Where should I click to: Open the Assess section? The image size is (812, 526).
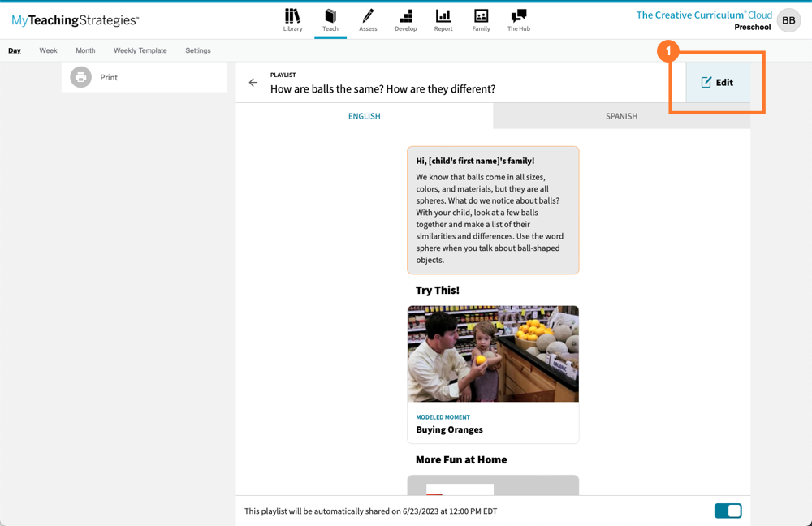(x=368, y=20)
